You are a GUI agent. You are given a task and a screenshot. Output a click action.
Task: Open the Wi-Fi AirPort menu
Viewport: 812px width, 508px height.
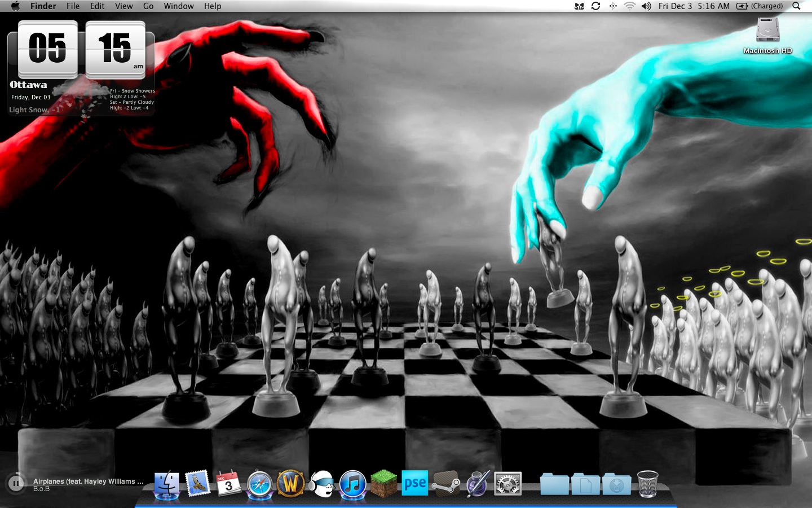[x=629, y=6]
